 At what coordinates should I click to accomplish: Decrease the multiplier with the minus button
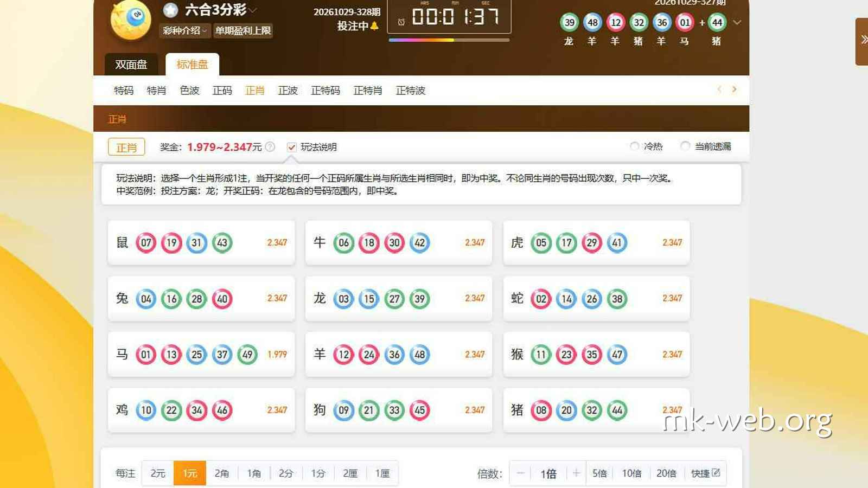pos(521,473)
